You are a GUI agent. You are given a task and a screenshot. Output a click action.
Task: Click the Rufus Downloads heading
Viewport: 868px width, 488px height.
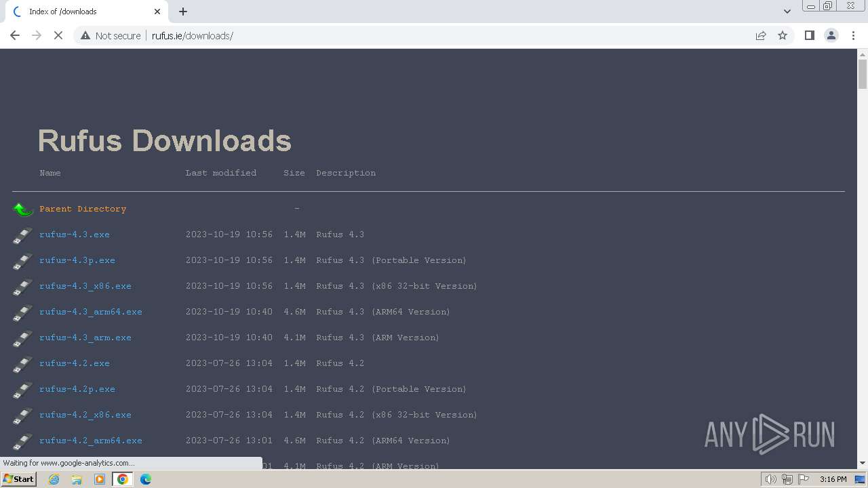[165, 141]
